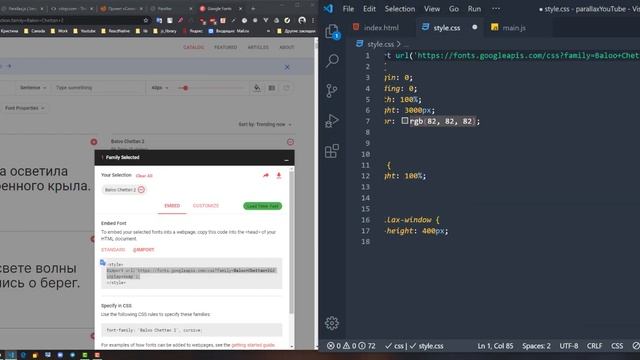Open the File menu in VS Code
This screenshot has width=640, height=360.
(348, 9)
